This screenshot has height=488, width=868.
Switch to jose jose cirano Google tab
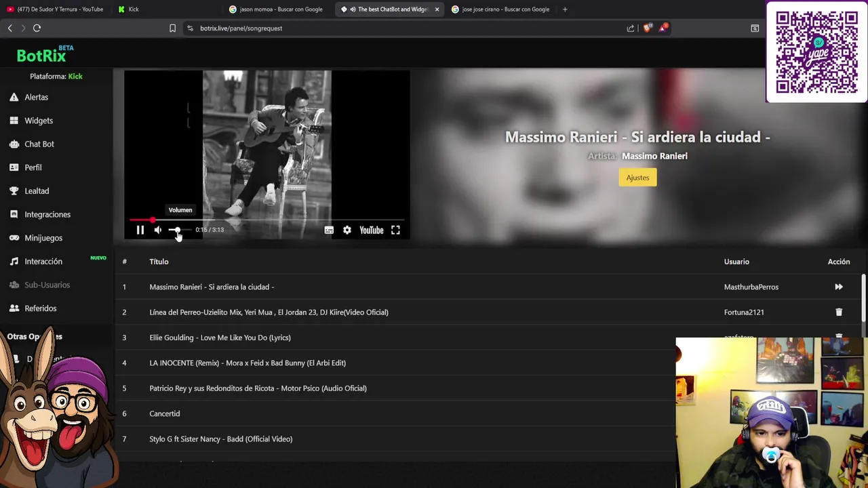click(501, 9)
